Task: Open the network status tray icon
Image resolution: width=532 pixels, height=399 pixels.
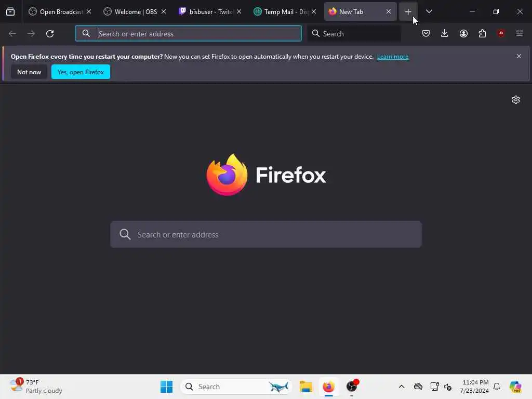Action: pos(434,387)
